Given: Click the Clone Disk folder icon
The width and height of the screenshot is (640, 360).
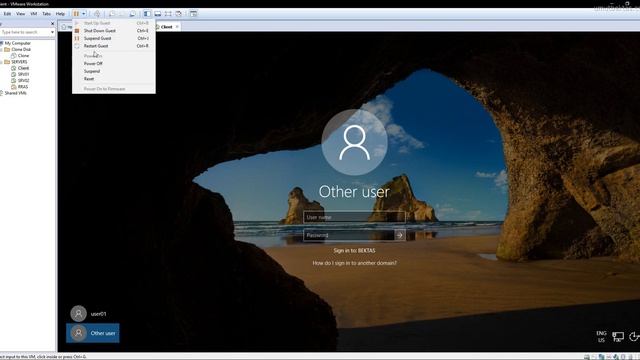Looking at the screenshot, I should (7, 49).
